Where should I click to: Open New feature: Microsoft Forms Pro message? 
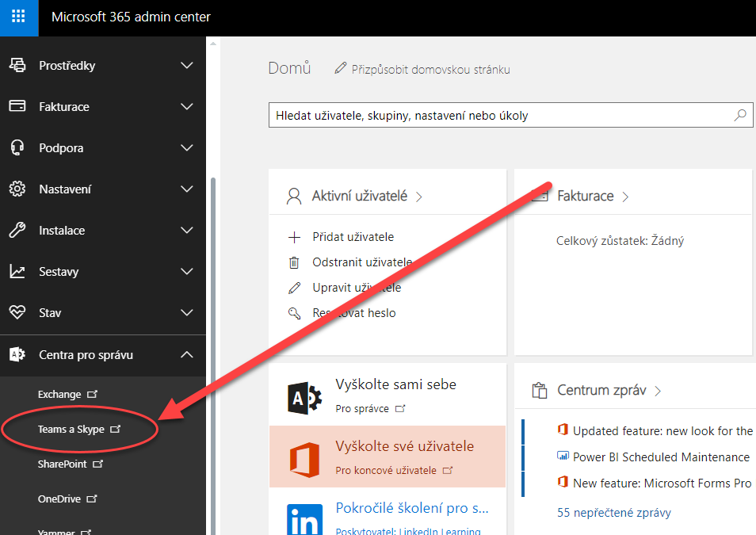(x=662, y=483)
